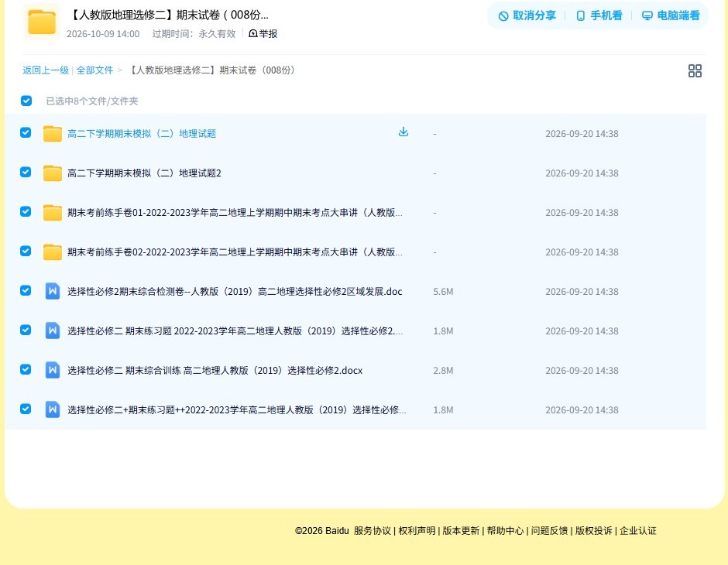Open the 版本更新 footer link
This screenshot has height=565, width=728.
click(x=461, y=531)
